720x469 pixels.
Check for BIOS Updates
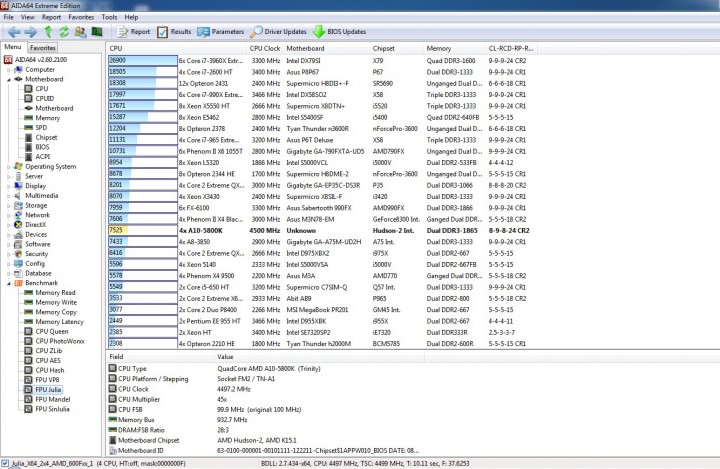[339, 32]
